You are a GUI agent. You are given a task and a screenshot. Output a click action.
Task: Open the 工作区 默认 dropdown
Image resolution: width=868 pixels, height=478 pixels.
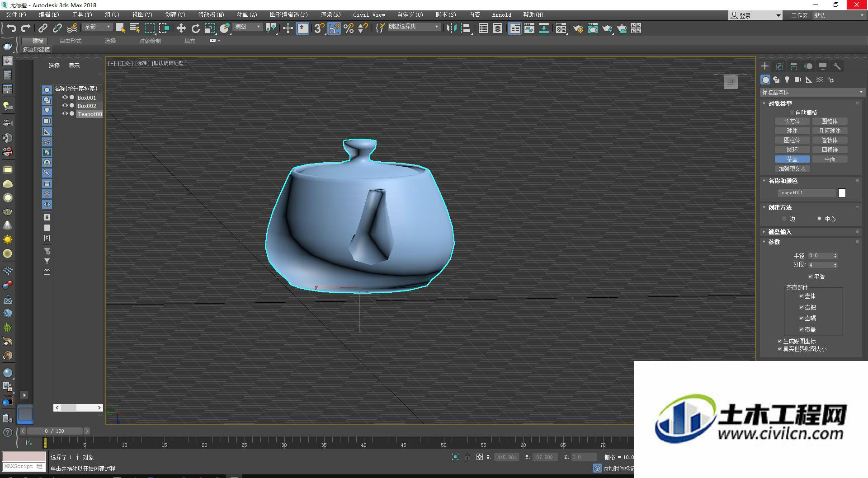(x=839, y=15)
